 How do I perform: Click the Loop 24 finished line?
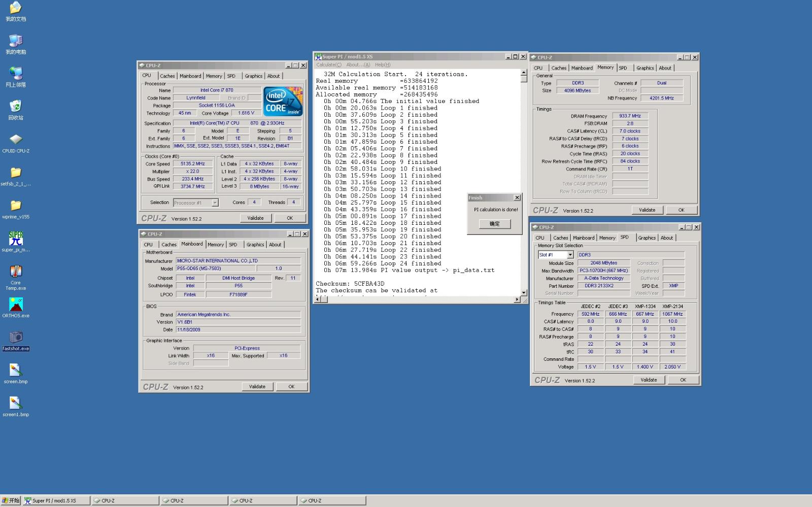click(x=383, y=263)
